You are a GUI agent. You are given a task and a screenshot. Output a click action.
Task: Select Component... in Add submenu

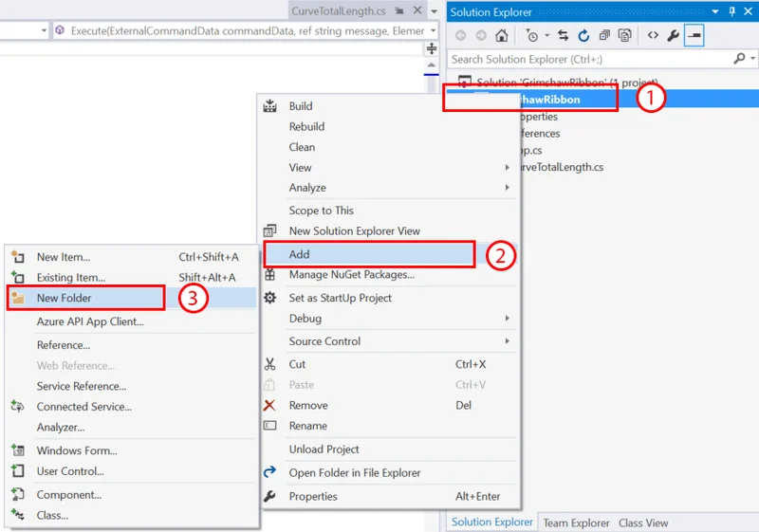(131, 495)
